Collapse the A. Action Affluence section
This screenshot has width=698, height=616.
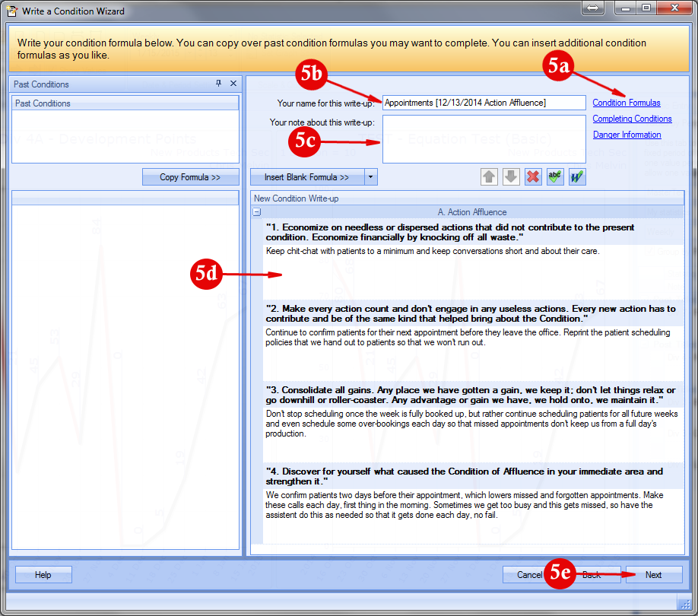click(x=257, y=212)
